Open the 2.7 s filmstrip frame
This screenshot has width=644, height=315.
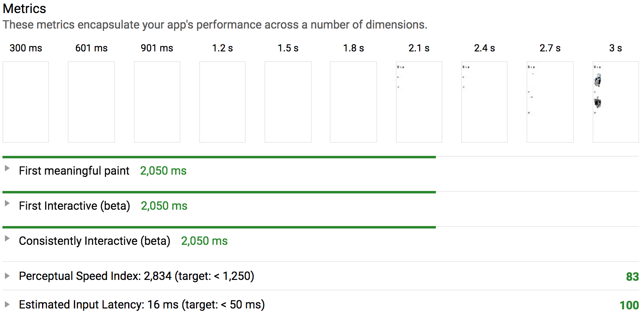click(550, 102)
